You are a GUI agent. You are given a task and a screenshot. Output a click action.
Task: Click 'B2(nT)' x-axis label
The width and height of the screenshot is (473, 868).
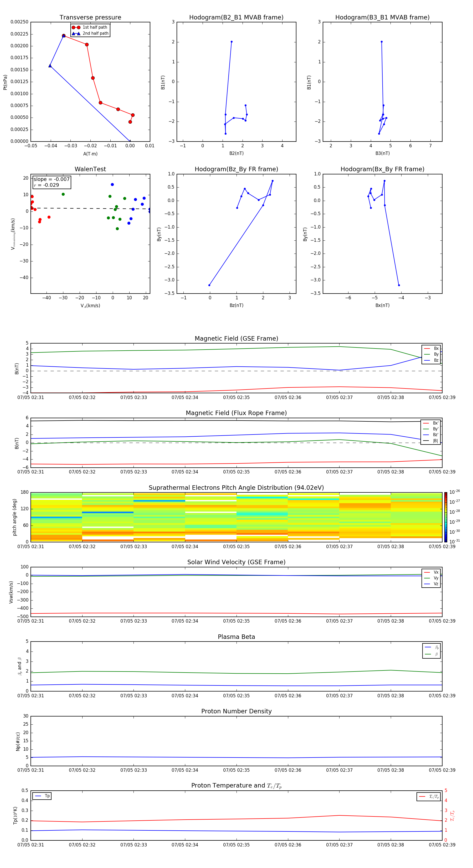pos(236,153)
